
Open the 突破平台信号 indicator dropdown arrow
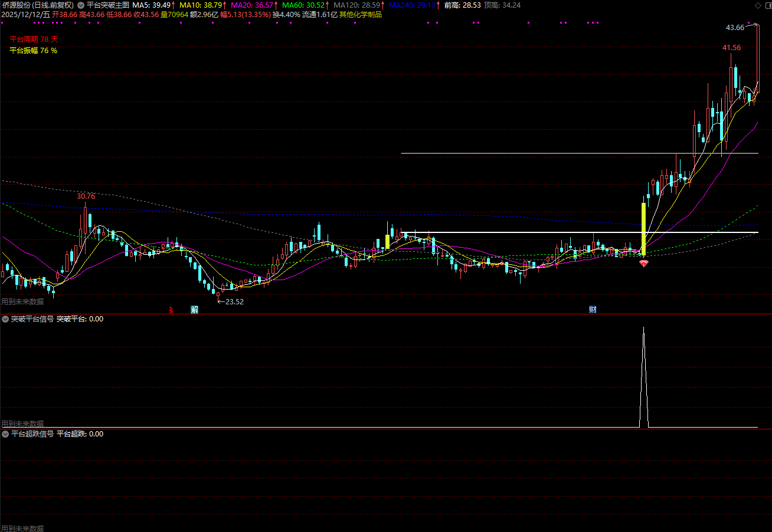(5, 319)
